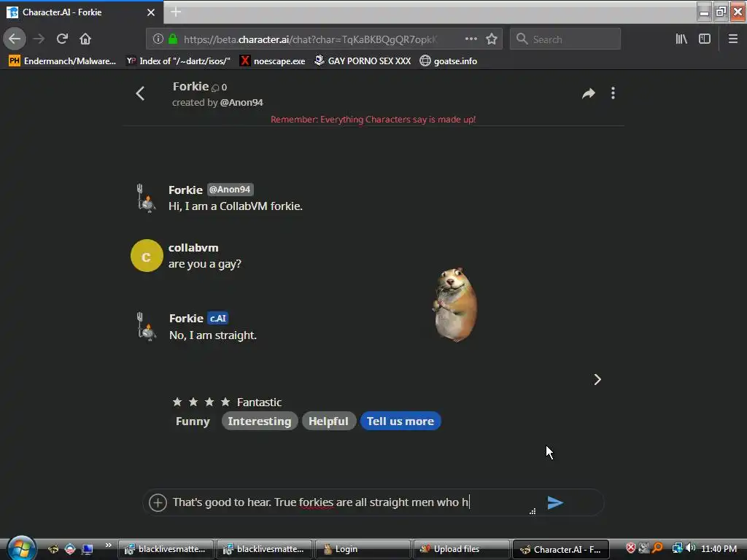Click the @Anon94 badge beside Forkie

coord(230,190)
